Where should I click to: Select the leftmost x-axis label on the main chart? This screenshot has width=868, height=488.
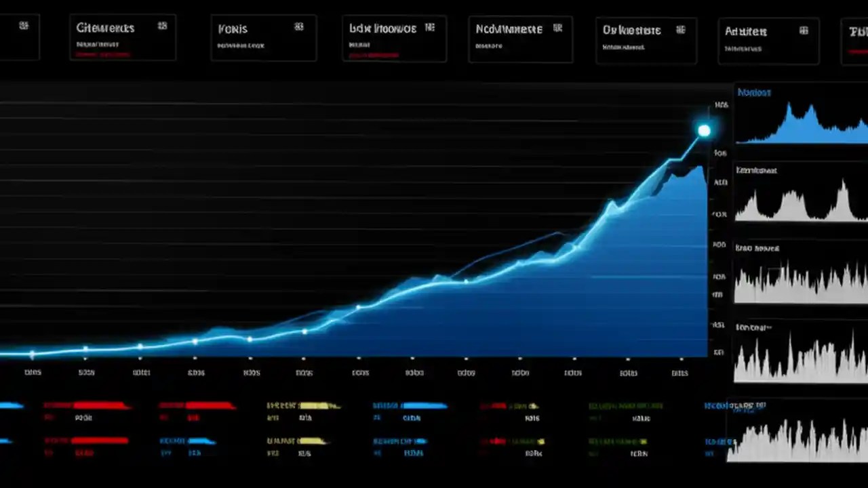pyautogui.click(x=32, y=372)
